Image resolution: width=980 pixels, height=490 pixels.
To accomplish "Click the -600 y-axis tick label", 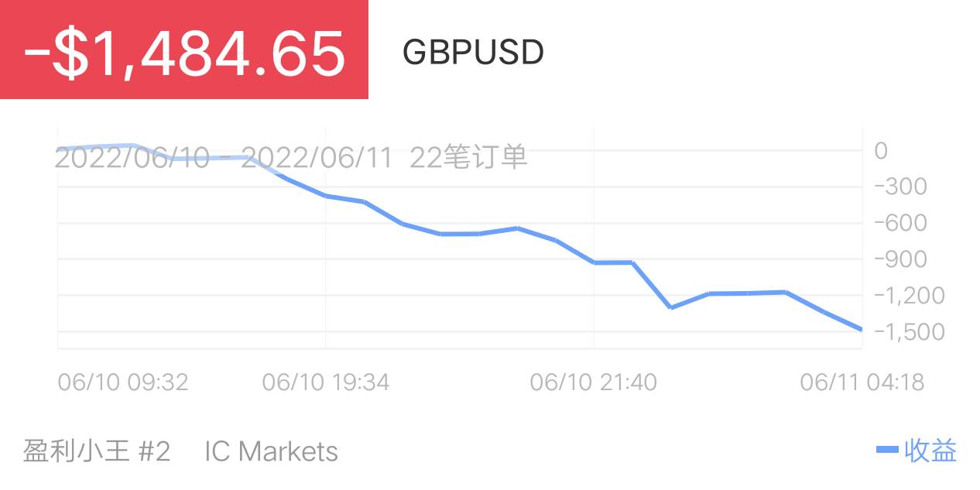I will 899,223.
